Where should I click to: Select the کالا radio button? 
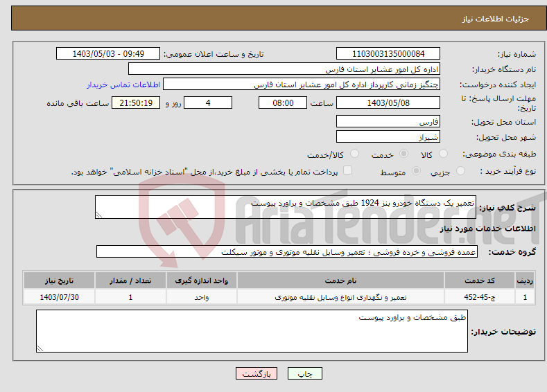click(443, 154)
